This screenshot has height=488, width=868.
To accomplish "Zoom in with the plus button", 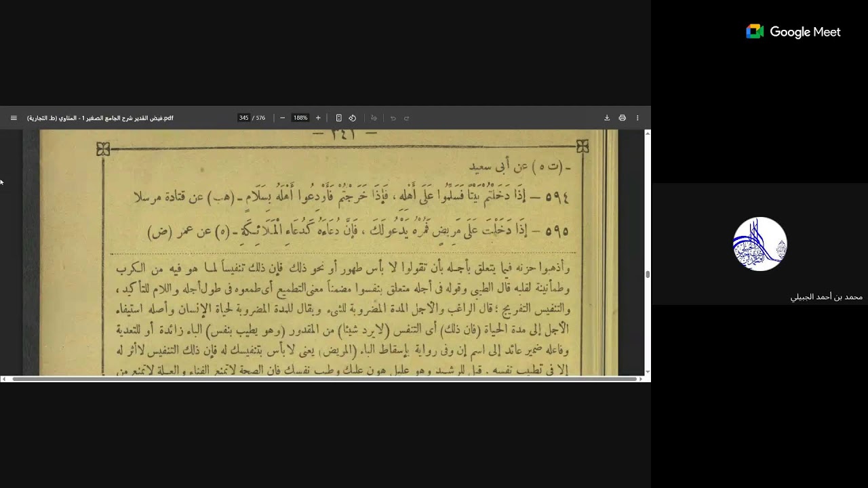I will 318,118.
